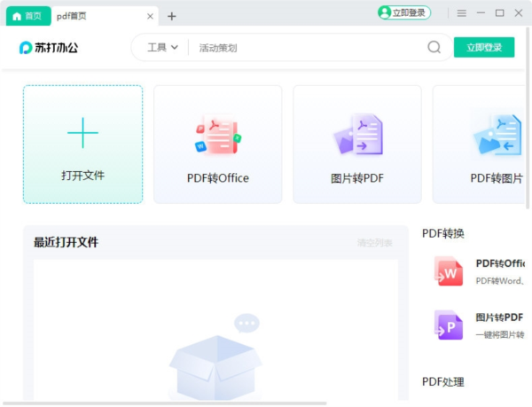
Task: Minimize the window
Action: point(481,13)
